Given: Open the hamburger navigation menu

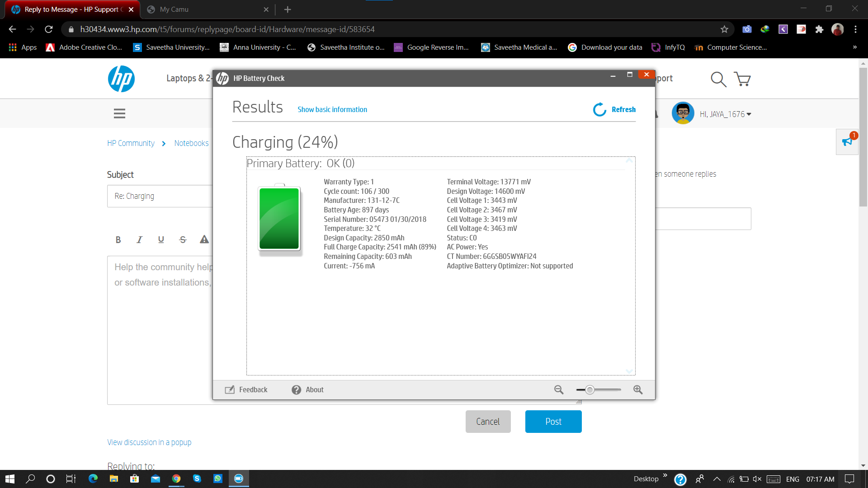Looking at the screenshot, I should (x=119, y=113).
